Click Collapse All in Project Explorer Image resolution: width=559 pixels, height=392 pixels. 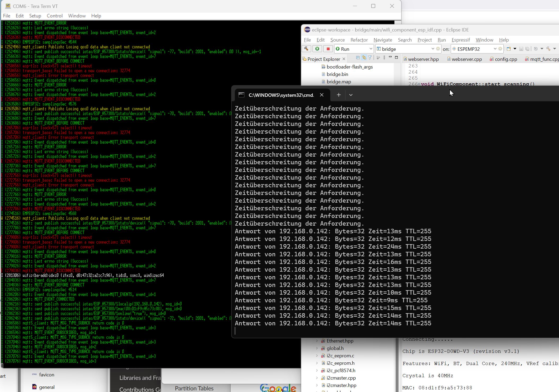click(x=358, y=58)
